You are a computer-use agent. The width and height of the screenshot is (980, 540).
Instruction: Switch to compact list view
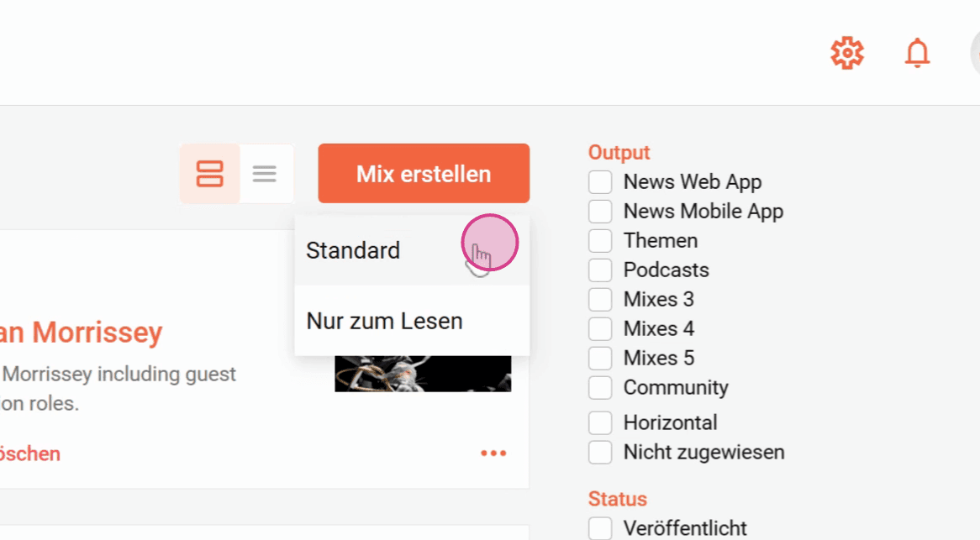click(x=265, y=174)
